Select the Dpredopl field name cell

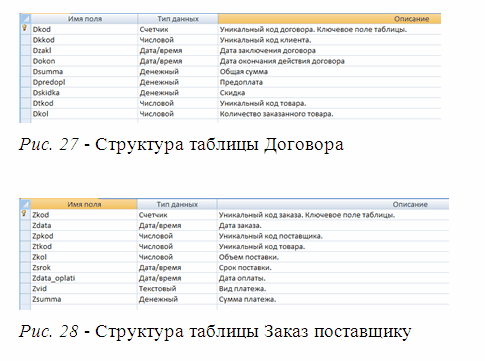tap(84, 82)
